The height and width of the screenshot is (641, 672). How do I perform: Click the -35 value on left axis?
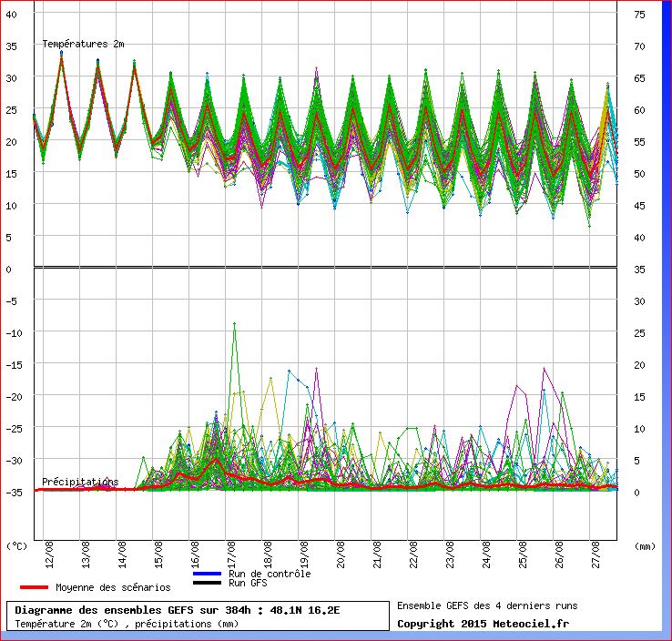coord(14,493)
